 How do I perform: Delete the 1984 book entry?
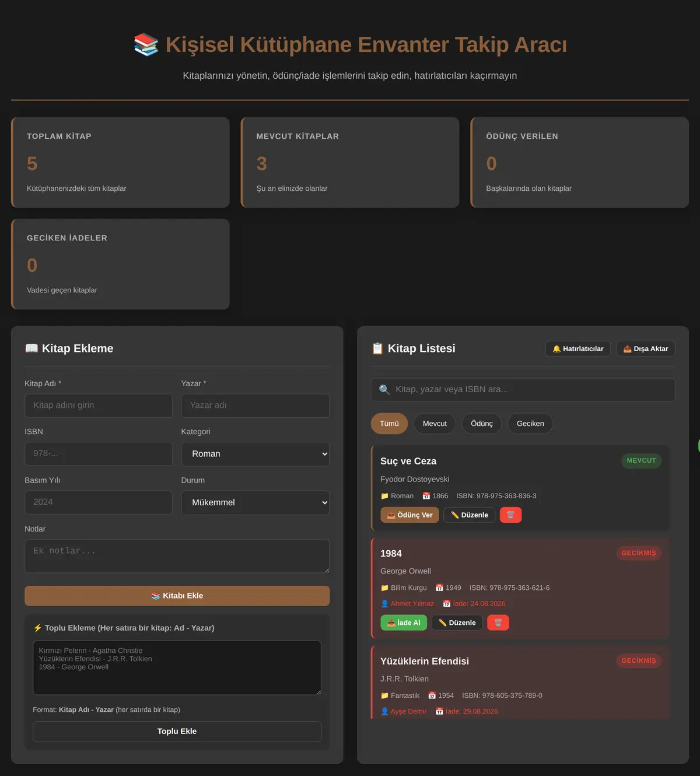click(x=498, y=623)
